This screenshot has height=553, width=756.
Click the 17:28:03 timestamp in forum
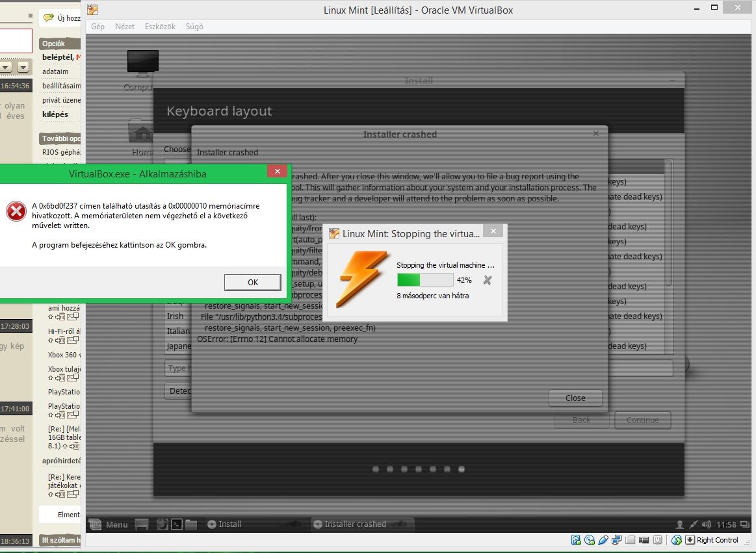(16, 326)
